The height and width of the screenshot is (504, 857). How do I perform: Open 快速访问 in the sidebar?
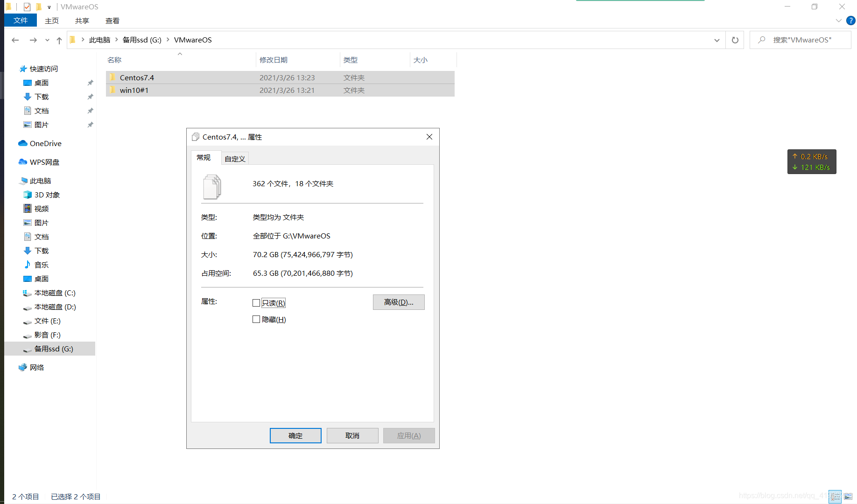click(44, 69)
